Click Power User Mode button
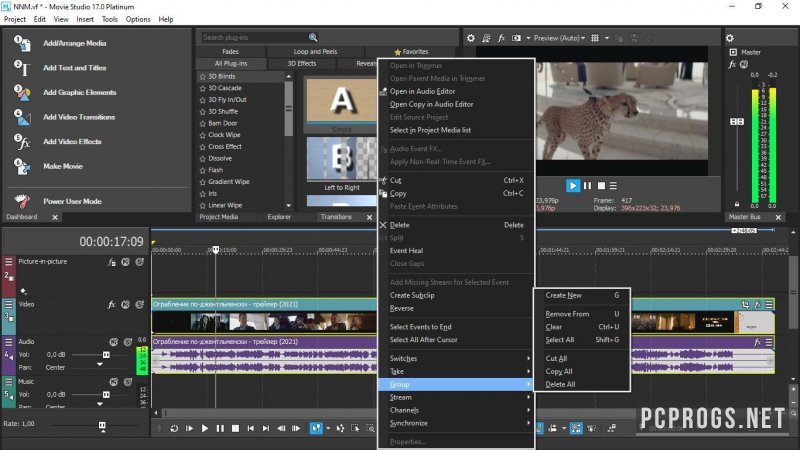 71,201
